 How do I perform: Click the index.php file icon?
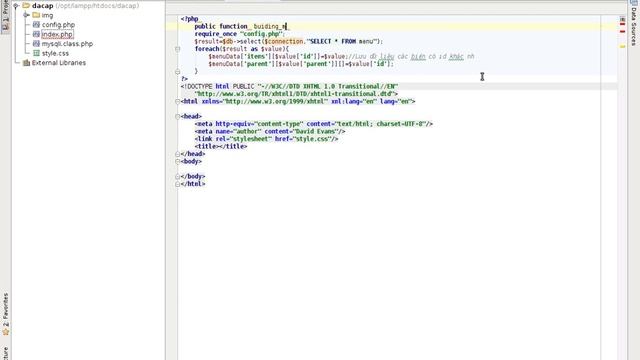click(x=36, y=35)
